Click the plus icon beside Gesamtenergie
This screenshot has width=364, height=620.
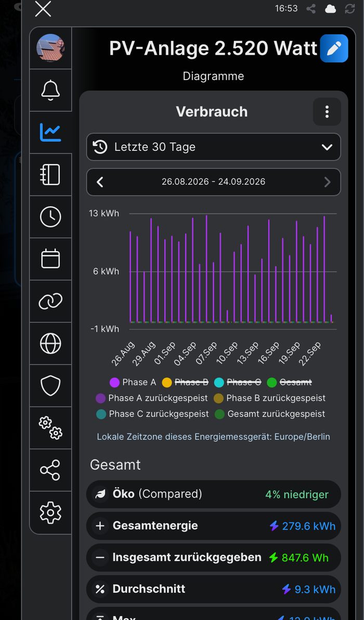(100, 526)
